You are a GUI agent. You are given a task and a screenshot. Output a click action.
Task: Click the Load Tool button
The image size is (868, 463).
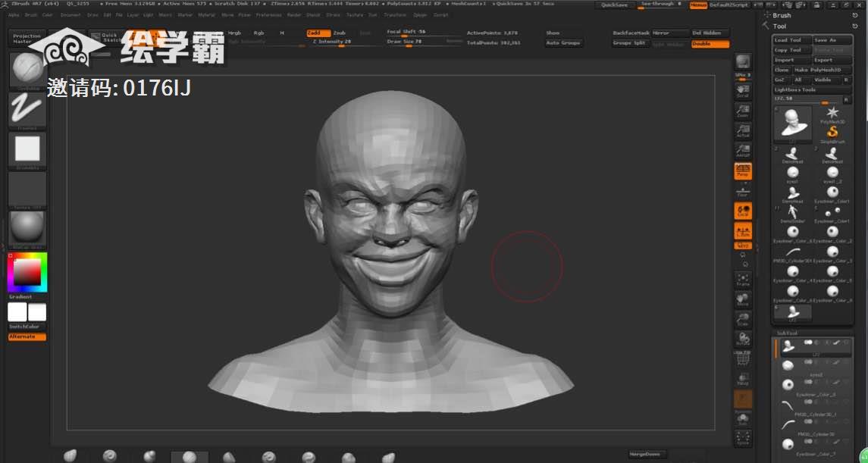(x=792, y=40)
